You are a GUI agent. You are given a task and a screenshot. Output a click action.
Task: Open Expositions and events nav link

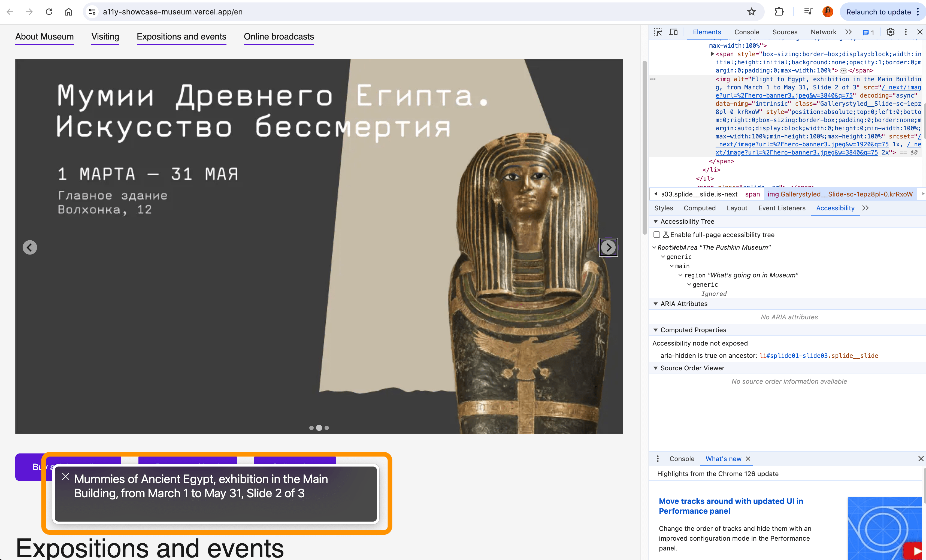(x=181, y=37)
